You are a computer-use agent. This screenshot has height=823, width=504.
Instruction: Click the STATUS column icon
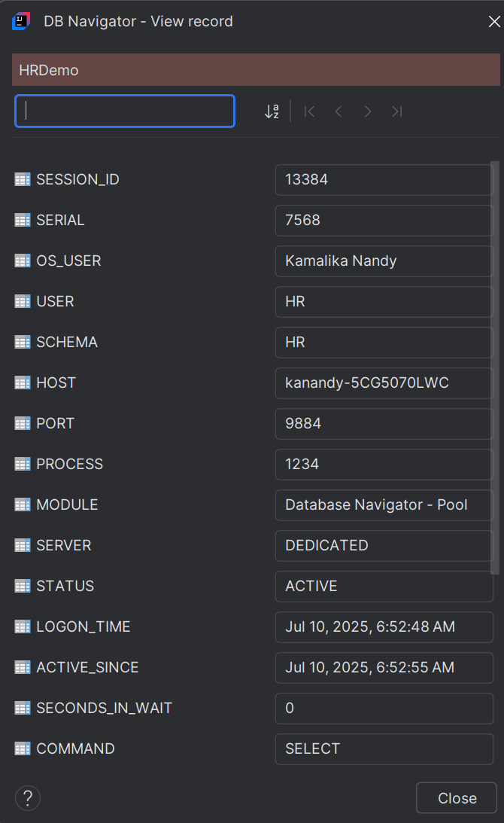23,586
